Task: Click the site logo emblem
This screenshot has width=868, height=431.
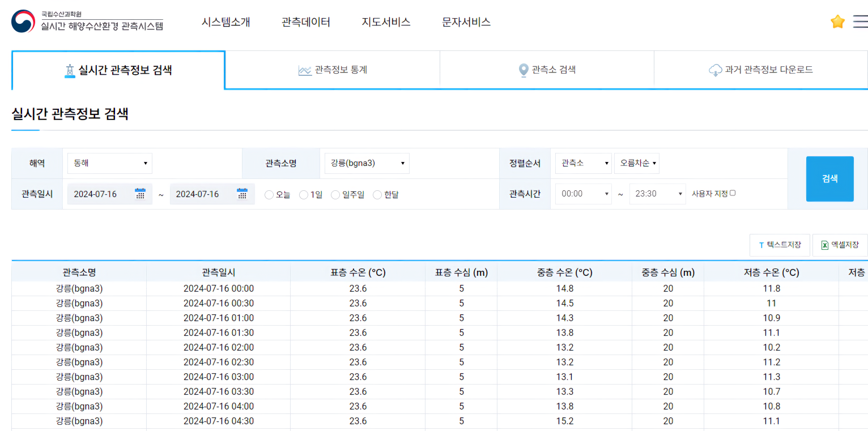Action: click(23, 21)
